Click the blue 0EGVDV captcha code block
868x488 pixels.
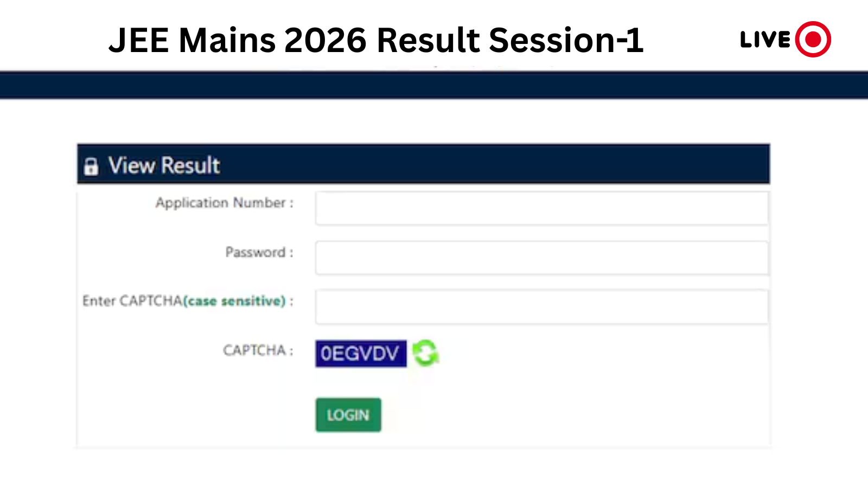click(x=360, y=354)
